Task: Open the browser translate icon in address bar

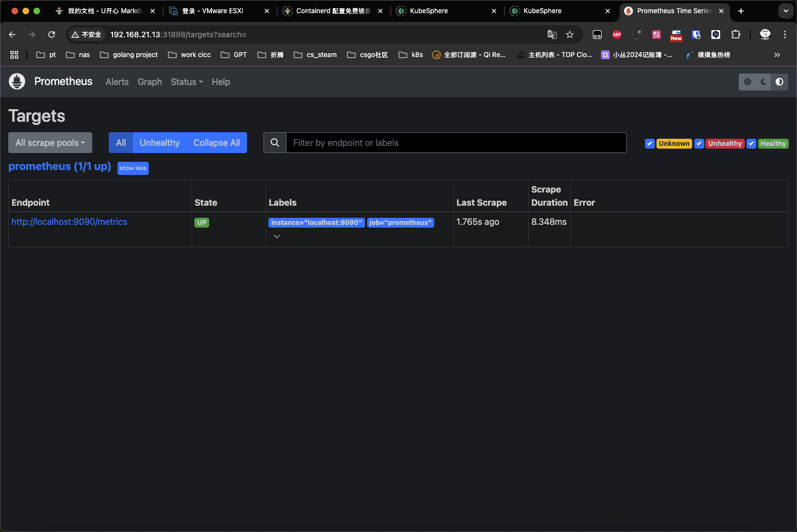Action: coord(552,34)
